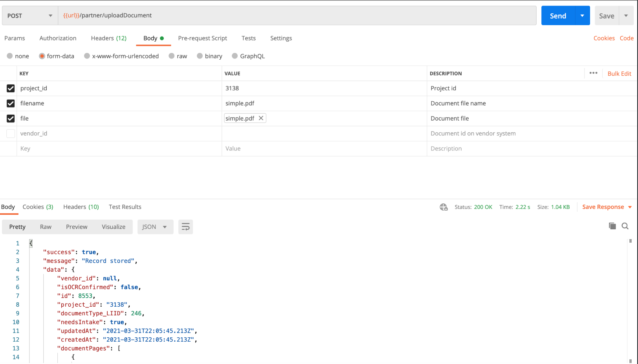This screenshot has width=638, height=364.
Task: Open the POST method dropdown
Action: click(30, 16)
